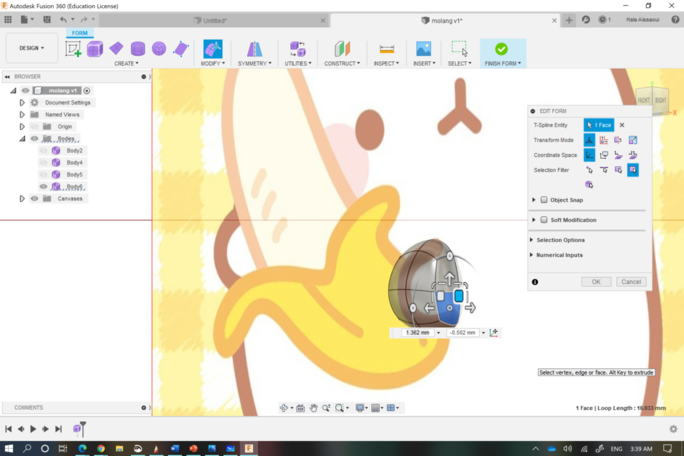The height and width of the screenshot is (456, 684).
Task: Expand the Selection Options section
Action: click(x=531, y=240)
